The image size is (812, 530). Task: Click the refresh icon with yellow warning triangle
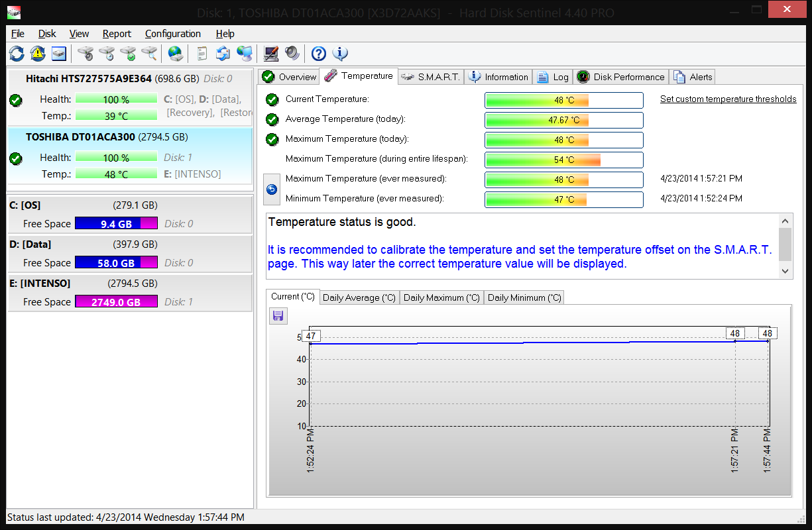(38, 54)
